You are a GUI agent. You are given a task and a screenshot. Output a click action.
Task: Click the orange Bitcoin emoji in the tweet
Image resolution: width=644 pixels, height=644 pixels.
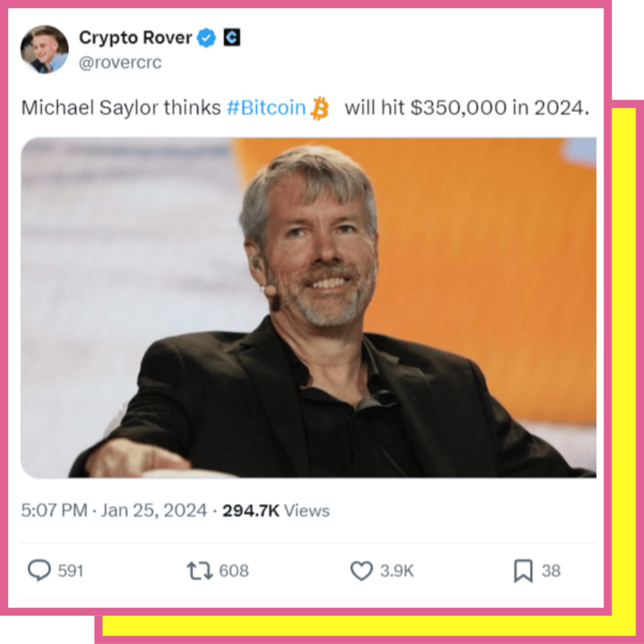[320, 108]
